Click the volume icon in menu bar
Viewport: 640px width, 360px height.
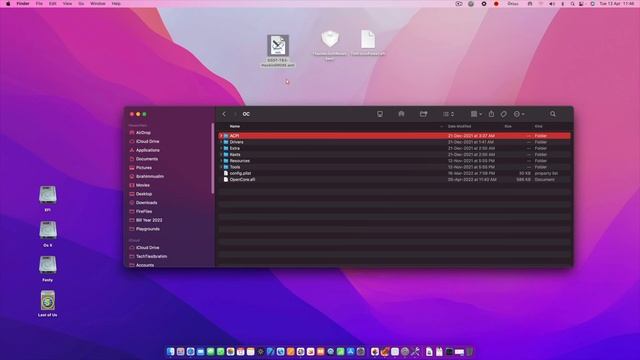[x=552, y=4]
